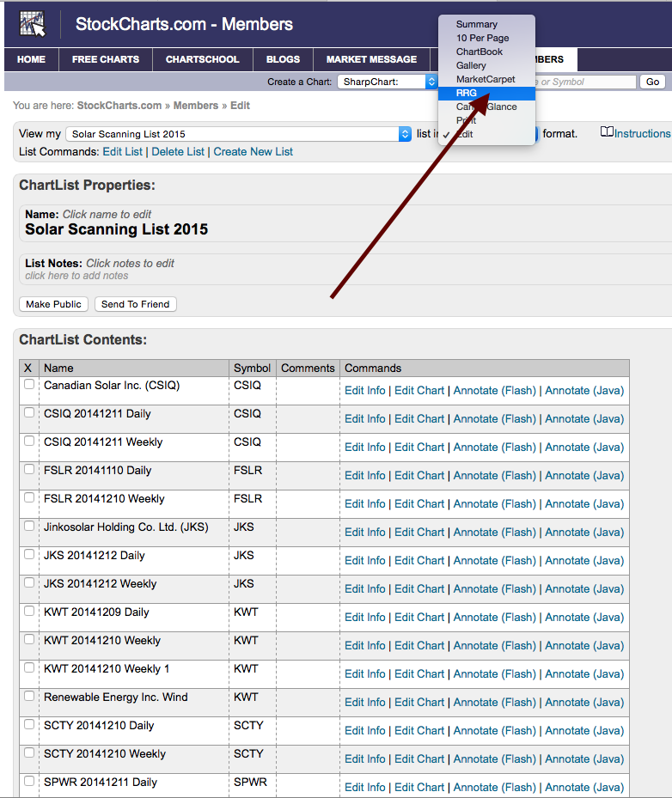This screenshot has width=672, height=798.
Task: Click the Make Public button
Action: coord(53,304)
